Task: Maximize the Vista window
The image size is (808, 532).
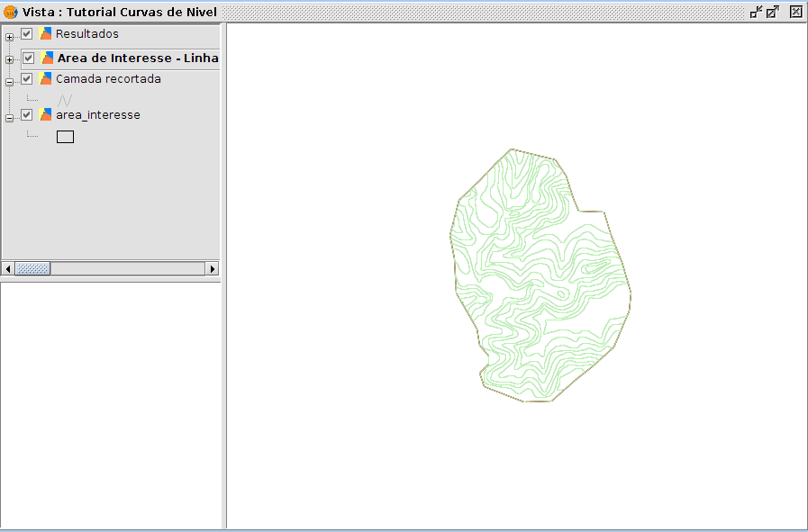Action: [x=773, y=12]
